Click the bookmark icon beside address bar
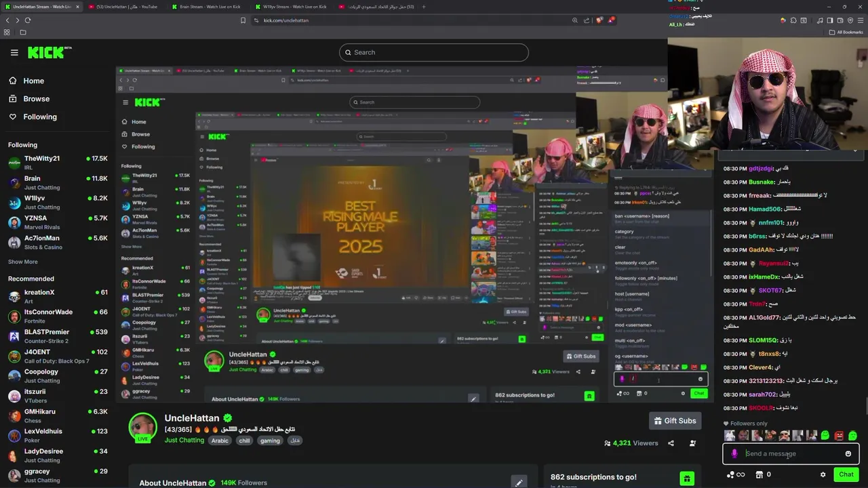Image resolution: width=868 pixels, height=488 pixels. tap(243, 20)
